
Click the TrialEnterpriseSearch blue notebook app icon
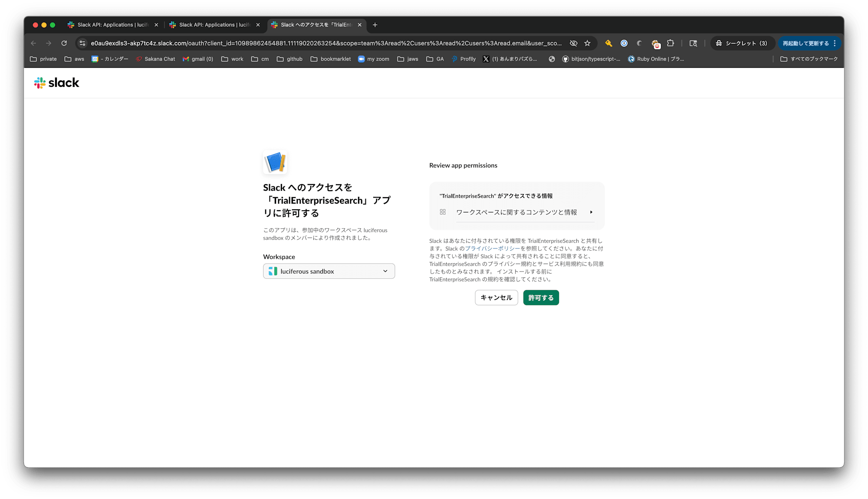[275, 162]
